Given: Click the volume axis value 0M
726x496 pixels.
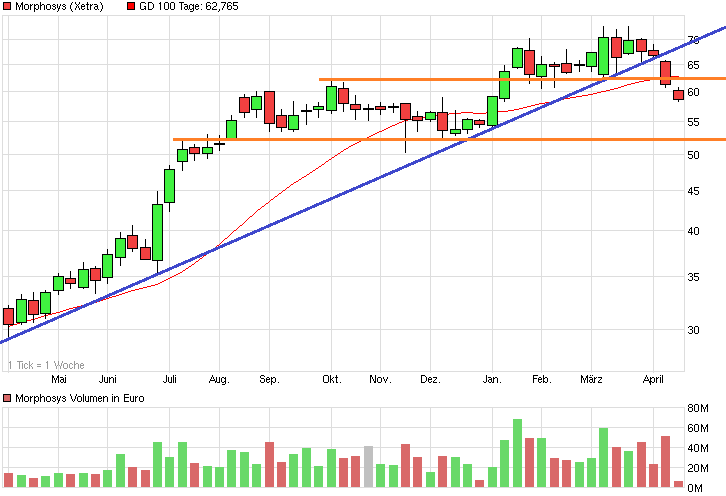Looking at the screenshot, I should pyautogui.click(x=695, y=488).
